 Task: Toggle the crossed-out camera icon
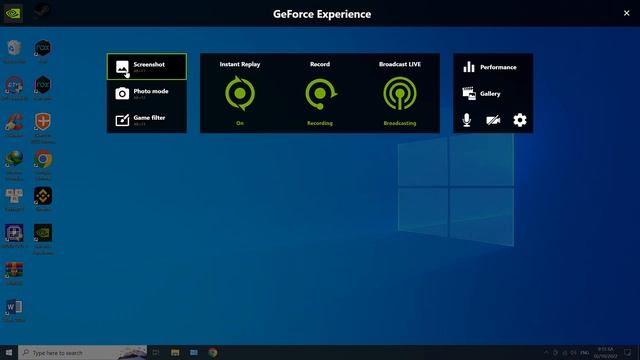[493, 120]
